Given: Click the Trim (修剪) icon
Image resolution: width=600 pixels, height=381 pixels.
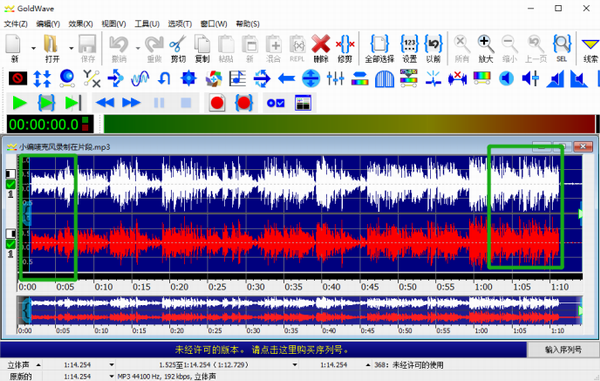Looking at the screenshot, I should coord(345,44).
